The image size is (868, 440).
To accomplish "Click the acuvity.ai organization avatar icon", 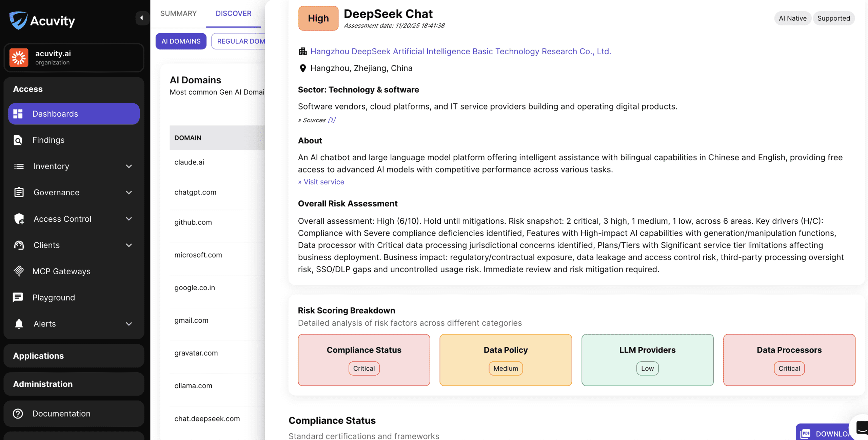I will [x=19, y=58].
